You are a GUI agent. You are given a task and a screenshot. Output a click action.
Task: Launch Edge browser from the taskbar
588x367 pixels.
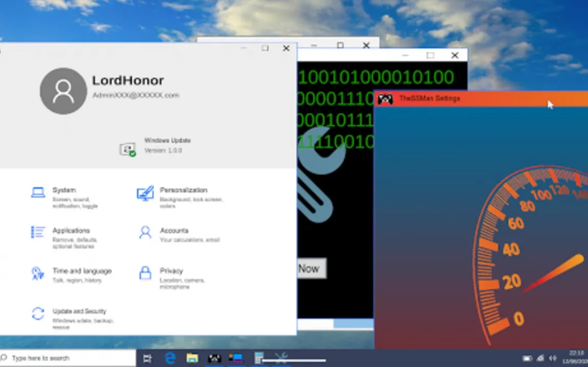[x=171, y=358]
